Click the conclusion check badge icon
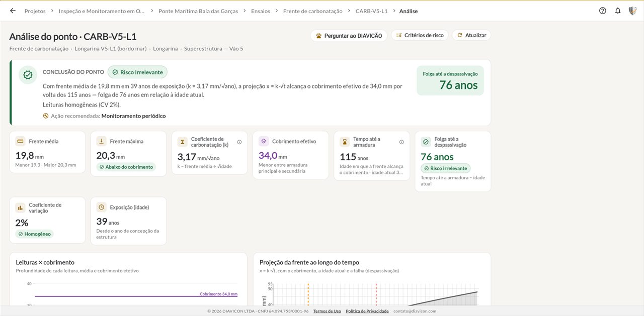This screenshot has width=644, height=316. click(28, 75)
